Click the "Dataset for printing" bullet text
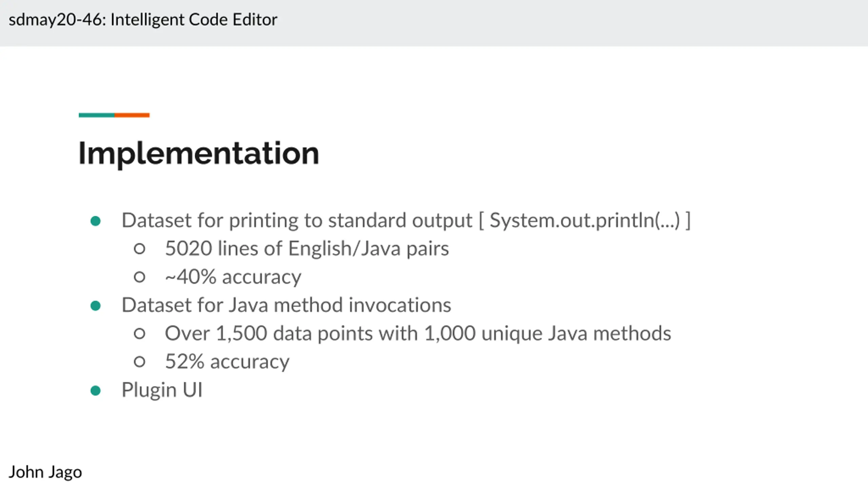 coord(297,220)
